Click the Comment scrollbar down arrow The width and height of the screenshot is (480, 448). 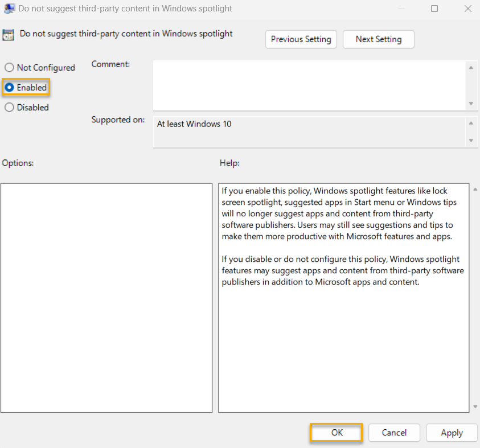(471, 103)
